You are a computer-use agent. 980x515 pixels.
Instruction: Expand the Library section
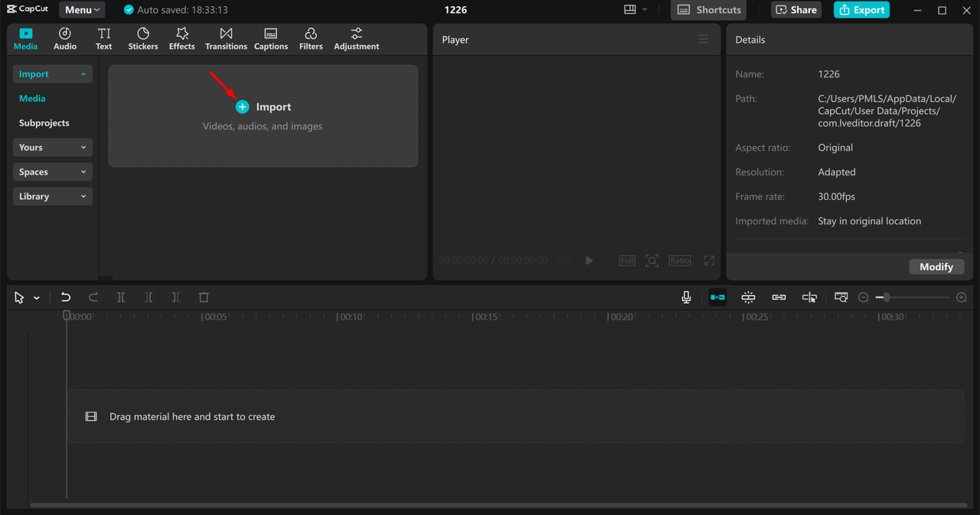coord(53,197)
